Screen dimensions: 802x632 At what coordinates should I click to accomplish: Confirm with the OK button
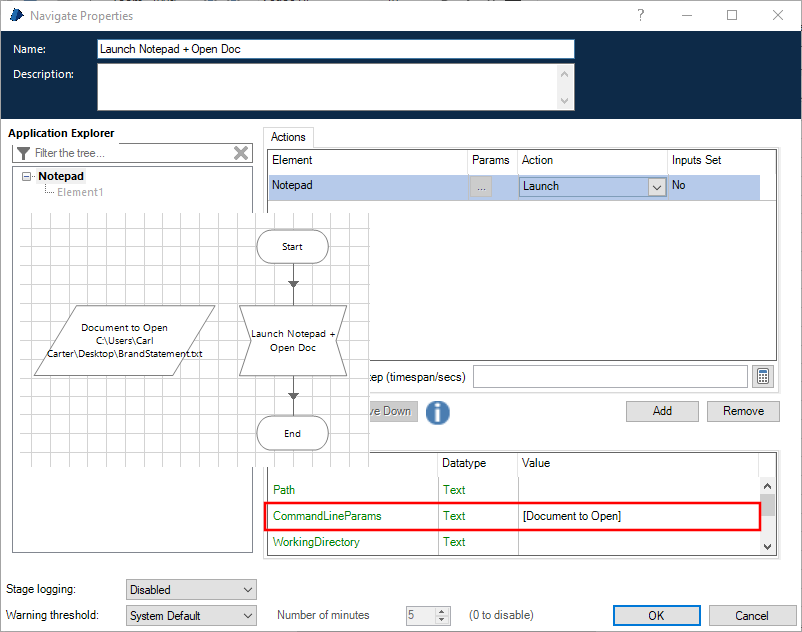click(656, 616)
